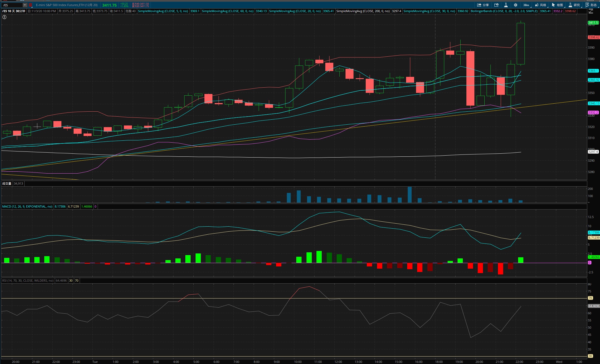Click the green 3411.5 price bubble

(x=593, y=23)
